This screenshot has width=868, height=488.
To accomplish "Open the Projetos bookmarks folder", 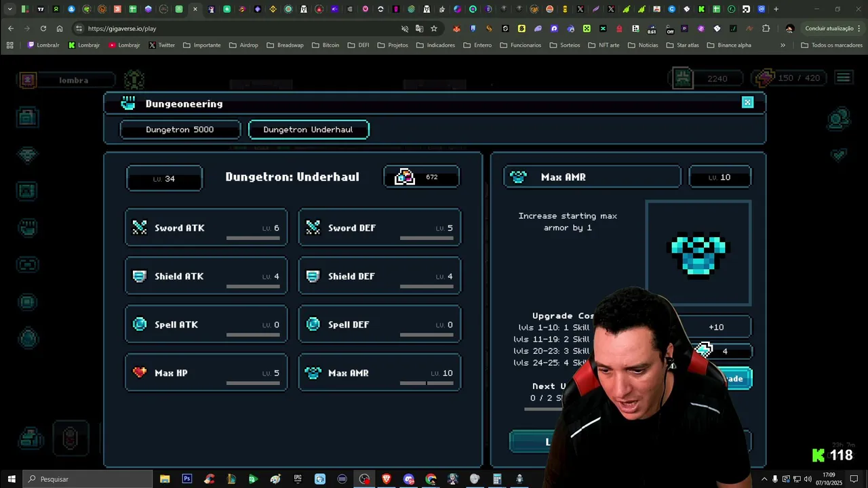I will tap(392, 45).
